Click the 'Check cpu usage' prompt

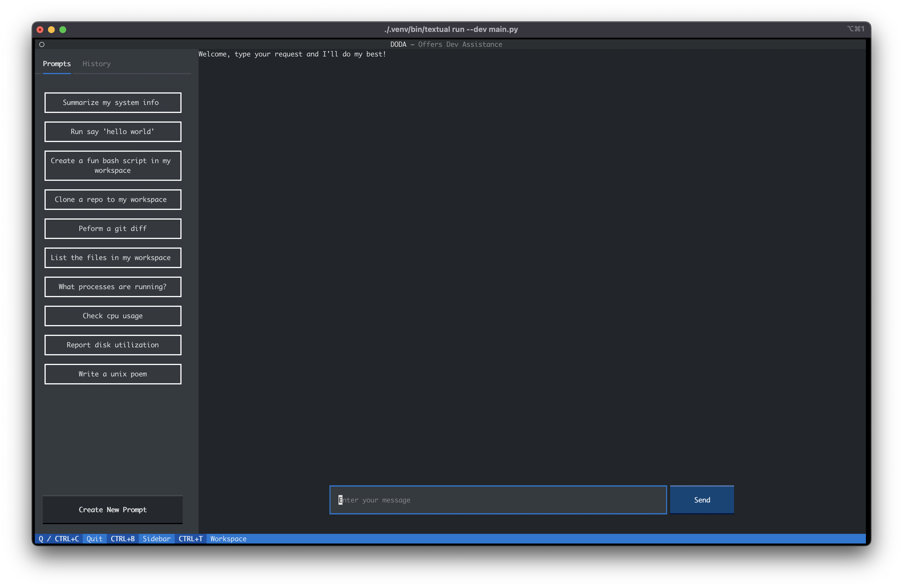click(113, 316)
